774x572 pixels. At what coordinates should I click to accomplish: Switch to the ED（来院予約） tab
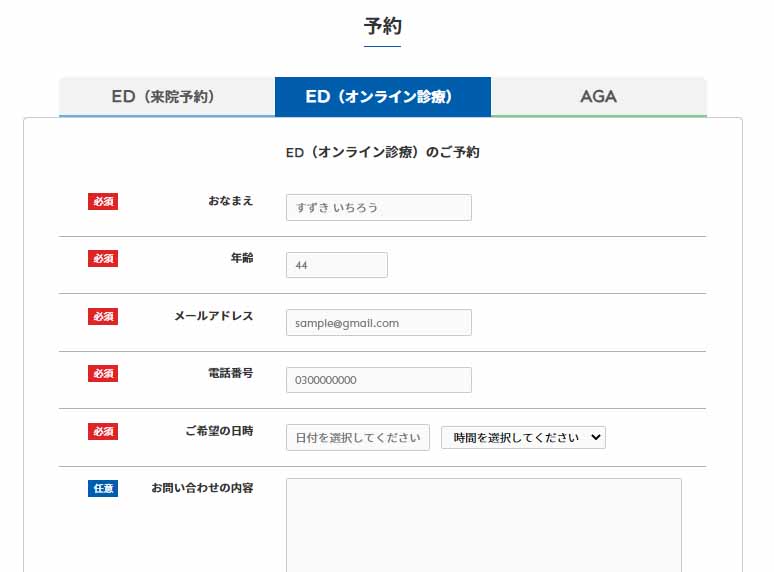167,97
